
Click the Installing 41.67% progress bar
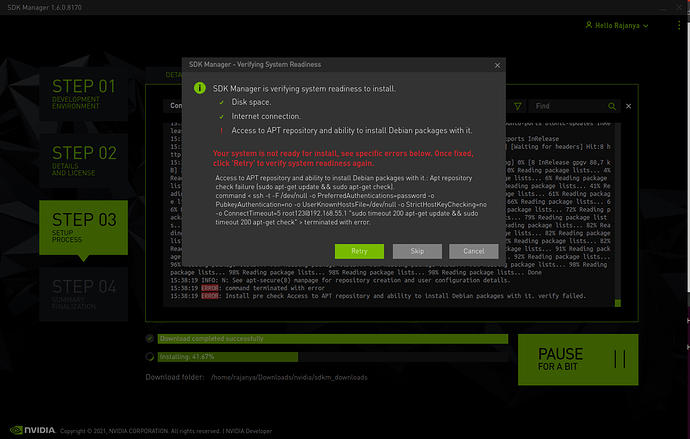point(333,357)
